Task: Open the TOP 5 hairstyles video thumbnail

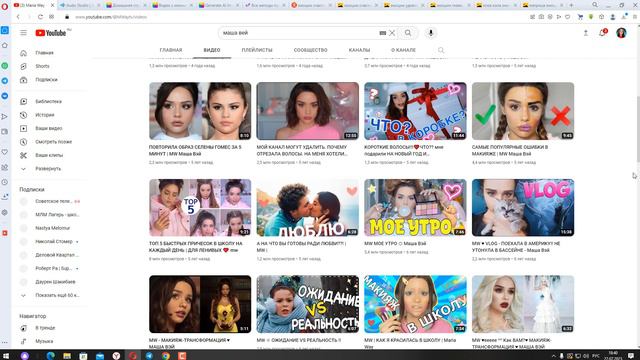Action: (x=200, y=207)
